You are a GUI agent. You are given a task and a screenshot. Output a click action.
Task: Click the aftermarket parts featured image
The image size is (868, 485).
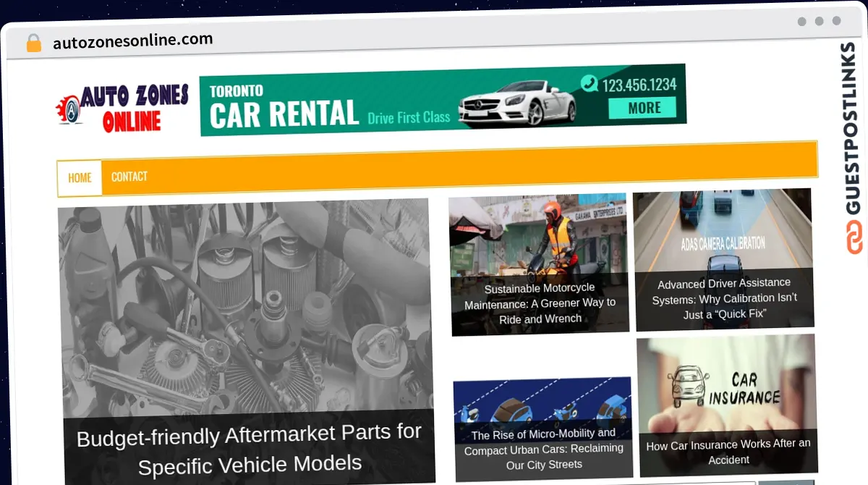point(246,311)
